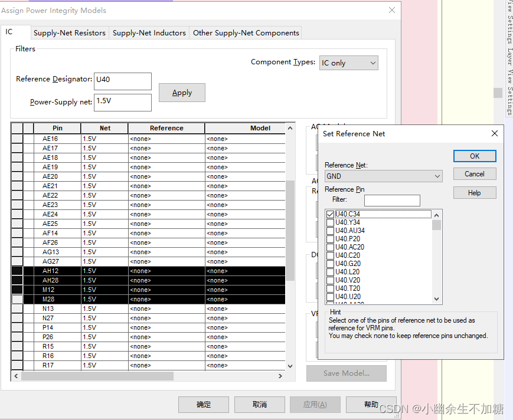This screenshot has width=513, height=420.
Task: Select highlighted pin row M28
Action: 148,300
